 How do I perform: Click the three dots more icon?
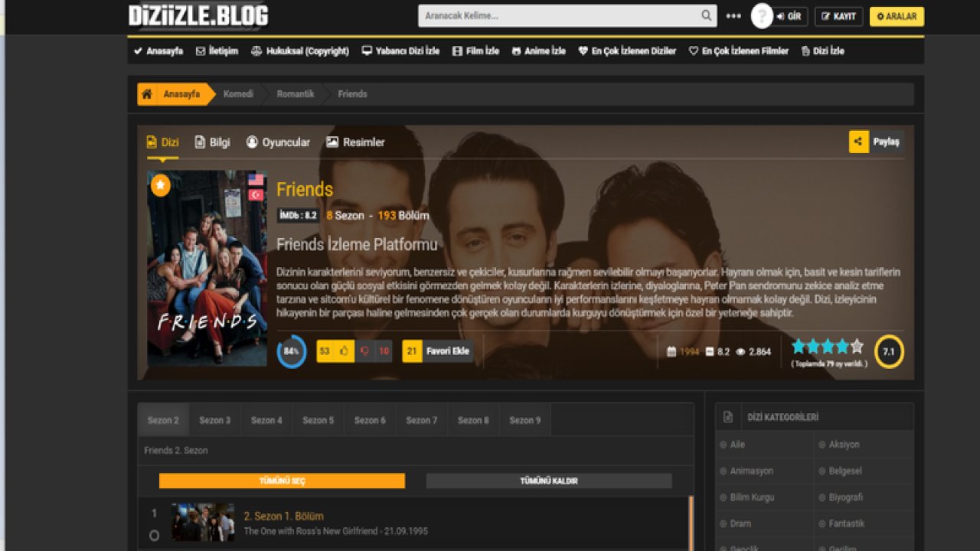pos(733,16)
